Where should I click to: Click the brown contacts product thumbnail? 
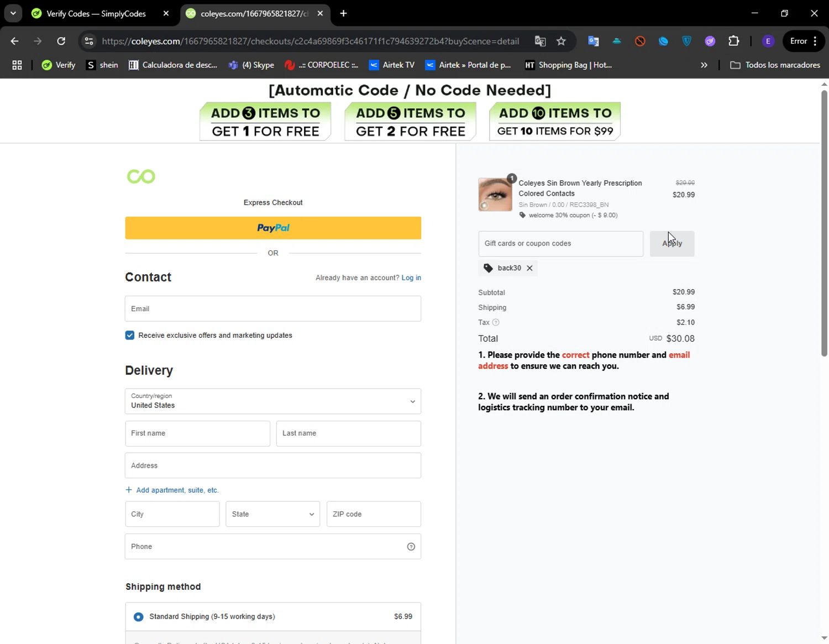tap(495, 195)
